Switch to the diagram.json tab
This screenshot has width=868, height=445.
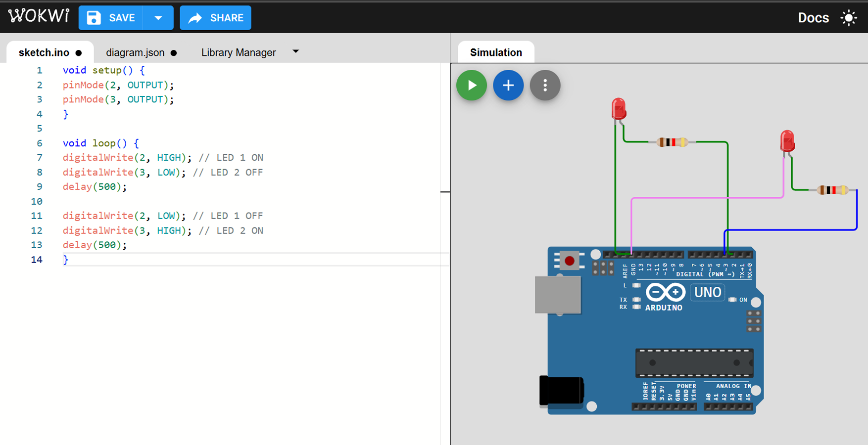pyautogui.click(x=141, y=52)
